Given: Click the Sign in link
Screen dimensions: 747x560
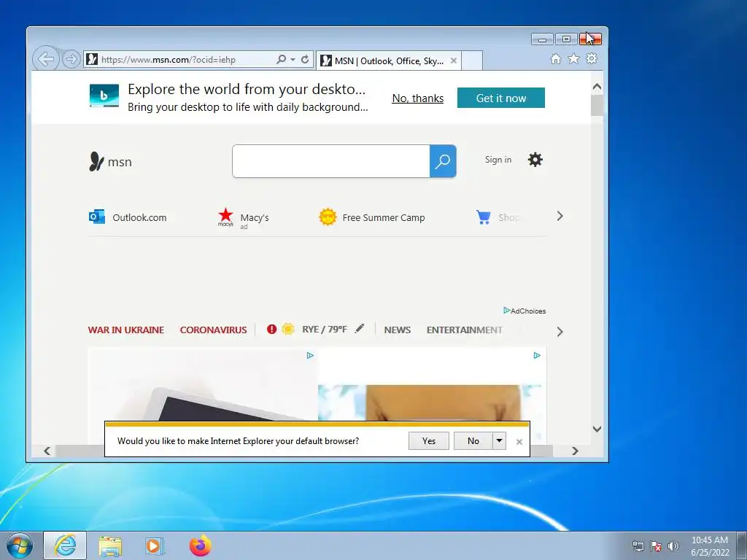Looking at the screenshot, I should tap(498, 160).
